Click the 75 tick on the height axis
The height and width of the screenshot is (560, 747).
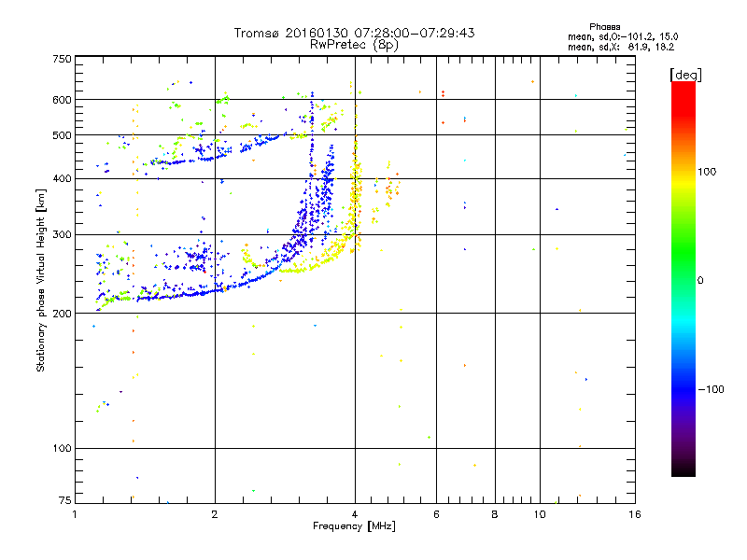click(64, 503)
